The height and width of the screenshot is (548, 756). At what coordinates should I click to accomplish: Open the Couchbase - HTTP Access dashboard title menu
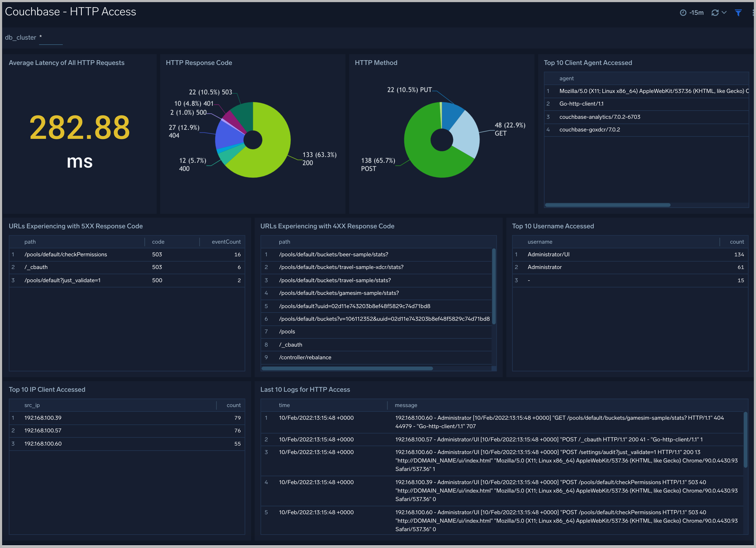pos(71,12)
